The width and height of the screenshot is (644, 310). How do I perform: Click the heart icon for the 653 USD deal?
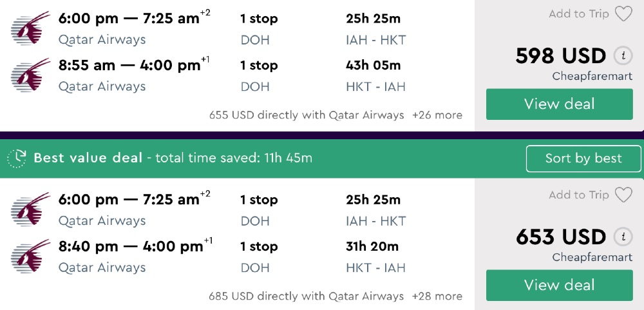(623, 195)
